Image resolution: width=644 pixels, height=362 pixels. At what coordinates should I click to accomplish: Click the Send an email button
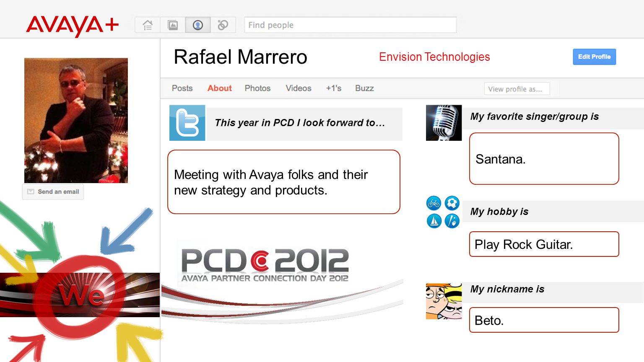pos(53,192)
